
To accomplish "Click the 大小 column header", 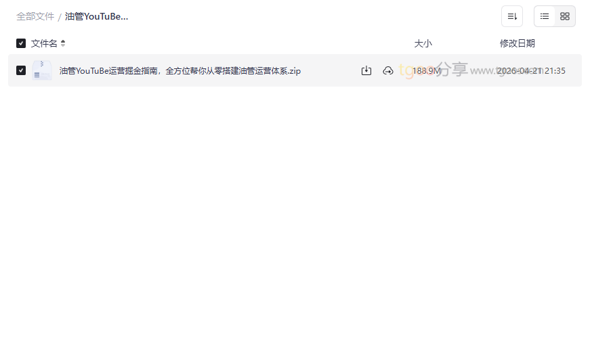I will pyautogui.click(x=423, y=43).
